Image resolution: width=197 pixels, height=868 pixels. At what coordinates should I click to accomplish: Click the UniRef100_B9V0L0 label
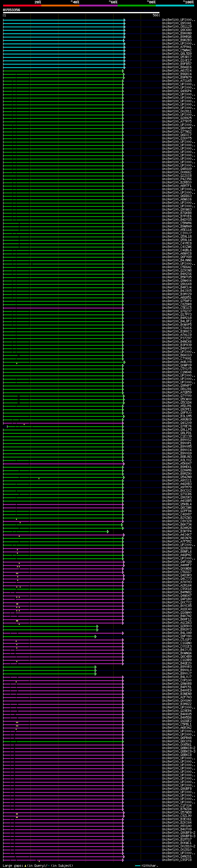(x=177, y=671)
